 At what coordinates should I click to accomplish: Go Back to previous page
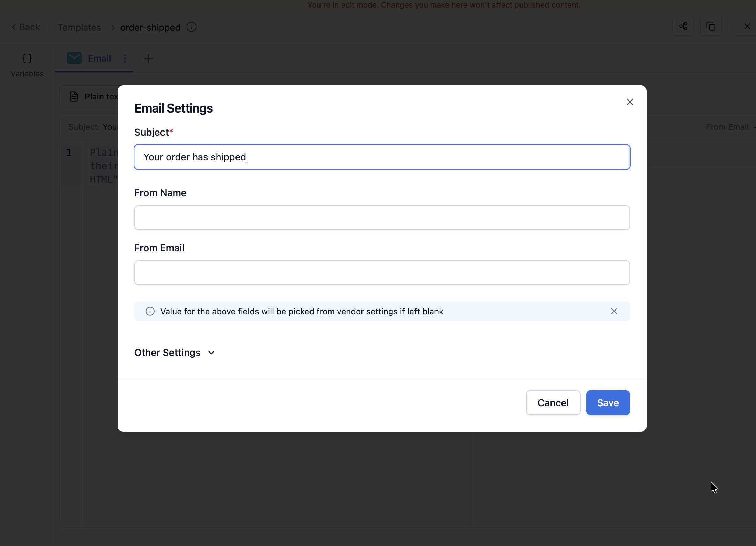tap(26, 27)
